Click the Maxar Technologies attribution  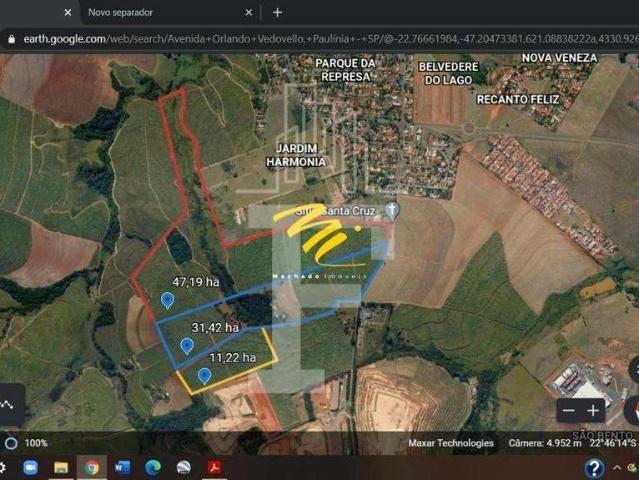coord(450,443)
